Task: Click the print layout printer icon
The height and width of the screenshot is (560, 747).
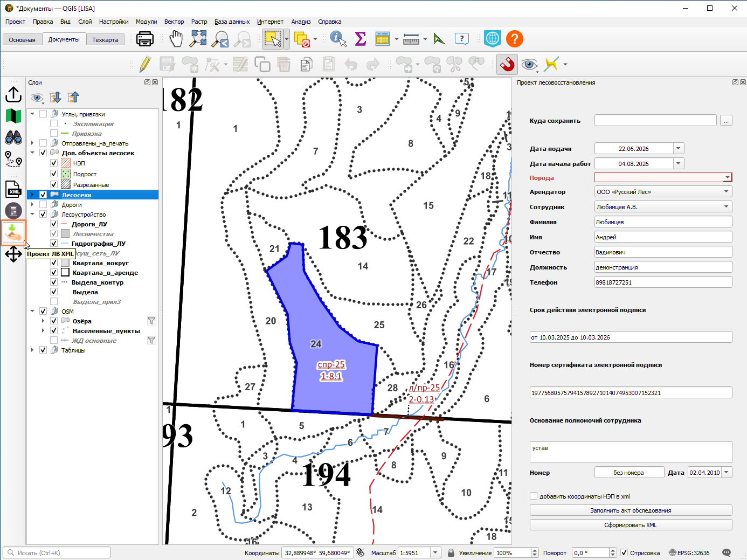Action: [144, 39]
